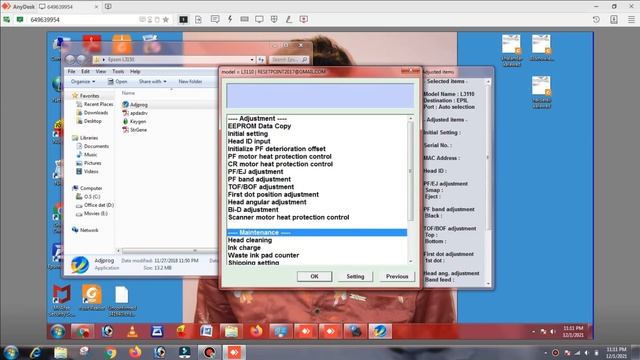
Task: Select Waste ink pad counter
Action: pos(264,255)
